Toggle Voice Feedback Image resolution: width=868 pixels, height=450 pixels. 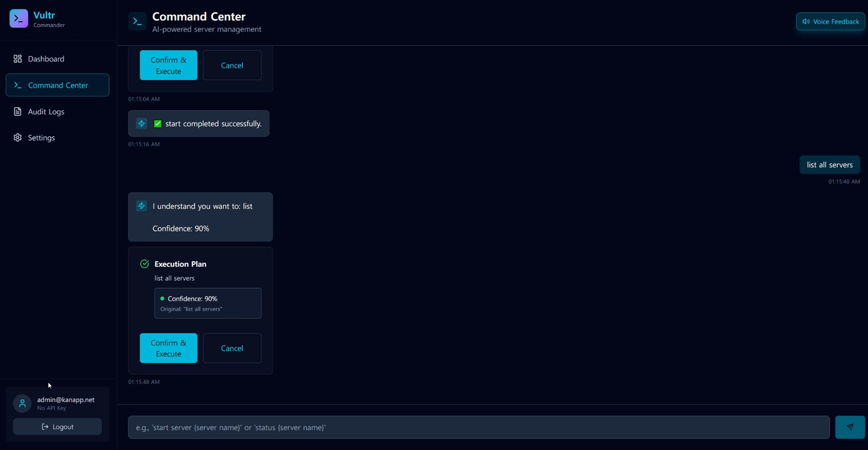coord(831,22)
